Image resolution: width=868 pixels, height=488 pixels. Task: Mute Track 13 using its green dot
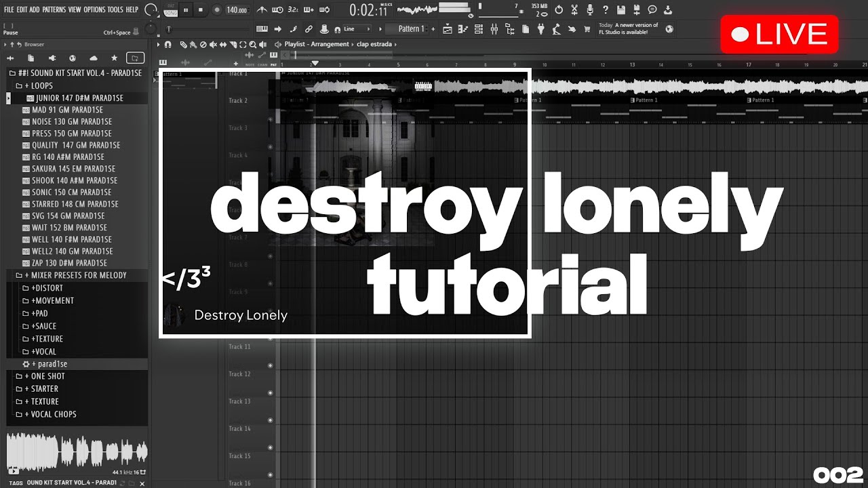click(x=271, y=420)
